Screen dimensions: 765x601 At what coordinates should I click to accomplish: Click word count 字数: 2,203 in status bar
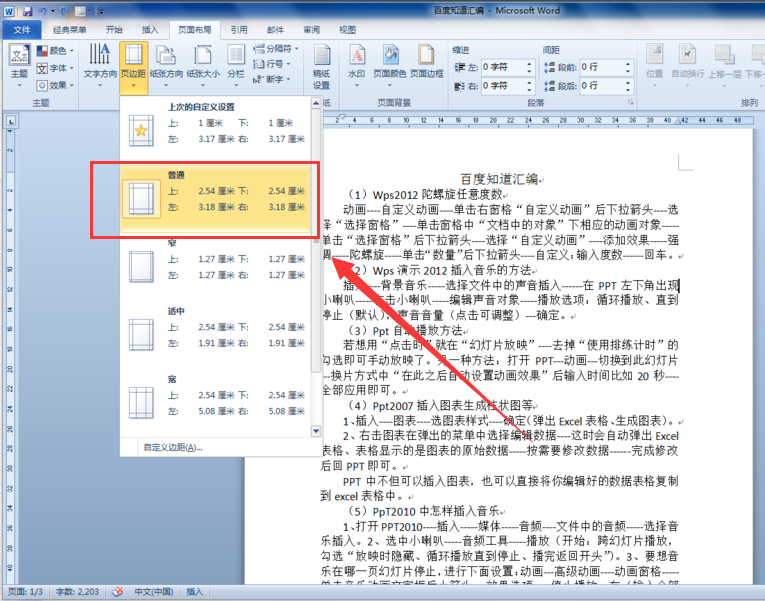click(77, 592)
